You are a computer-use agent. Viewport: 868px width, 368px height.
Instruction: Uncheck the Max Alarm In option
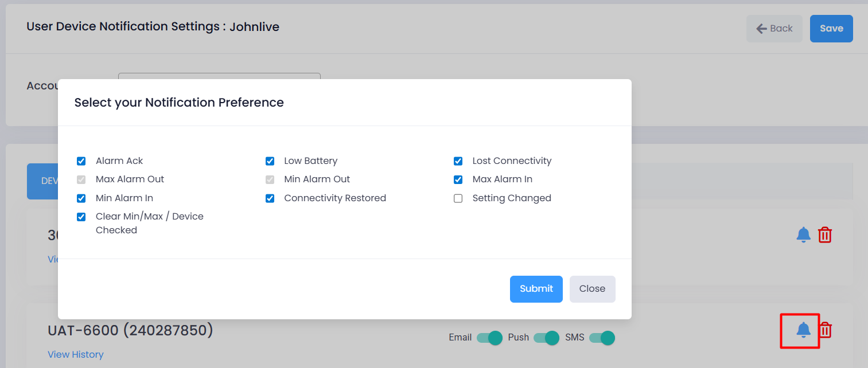click(x=458, y=179)
